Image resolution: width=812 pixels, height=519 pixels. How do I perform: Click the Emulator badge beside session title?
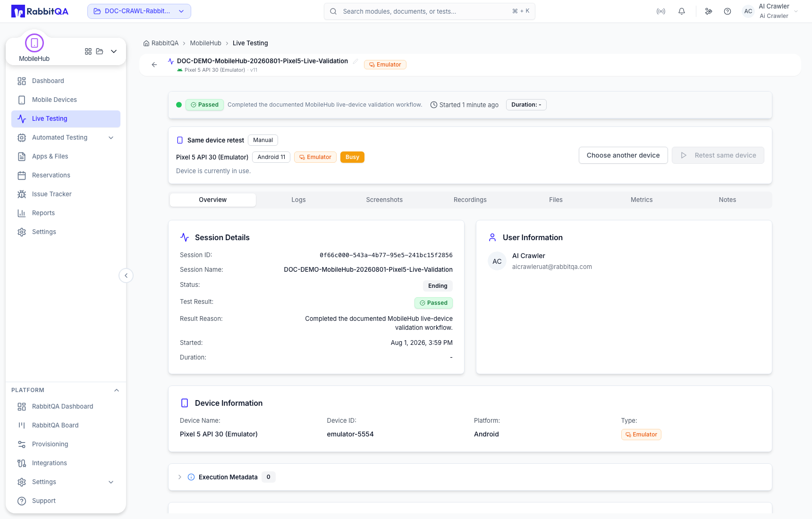coord(385,65)
